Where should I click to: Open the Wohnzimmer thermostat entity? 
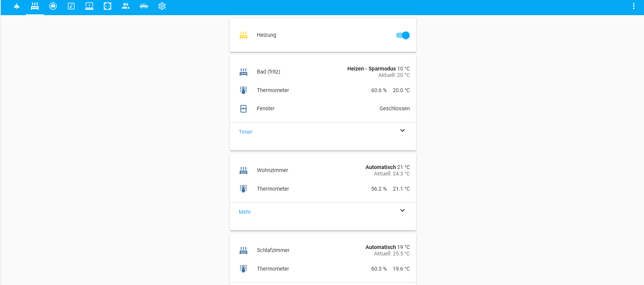(x=323, y=171)
